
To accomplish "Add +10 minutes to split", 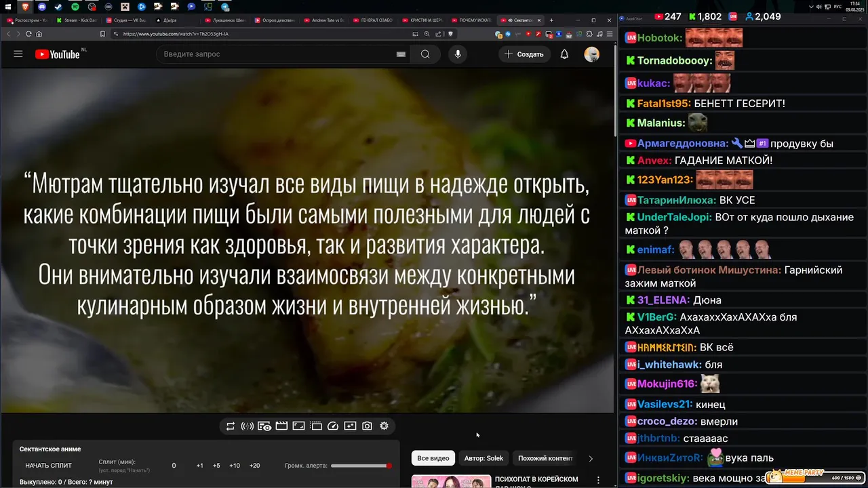I will 235,466.
